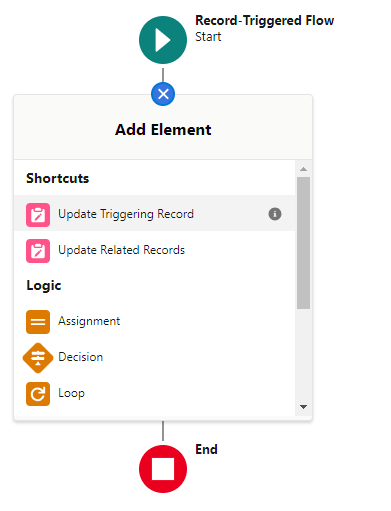Viewport: 391px width, 511px height.
Task: Show info for Update Triggering Record
Action: click(x=275, y=214)
